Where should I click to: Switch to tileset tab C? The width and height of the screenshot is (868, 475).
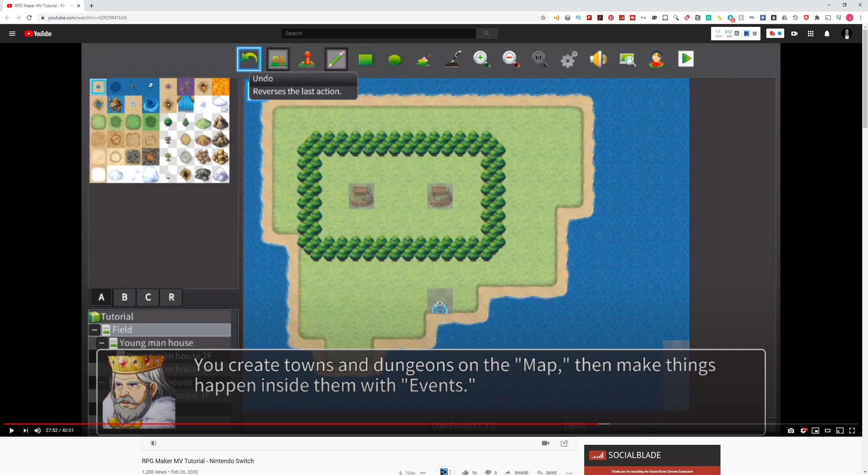148,297
